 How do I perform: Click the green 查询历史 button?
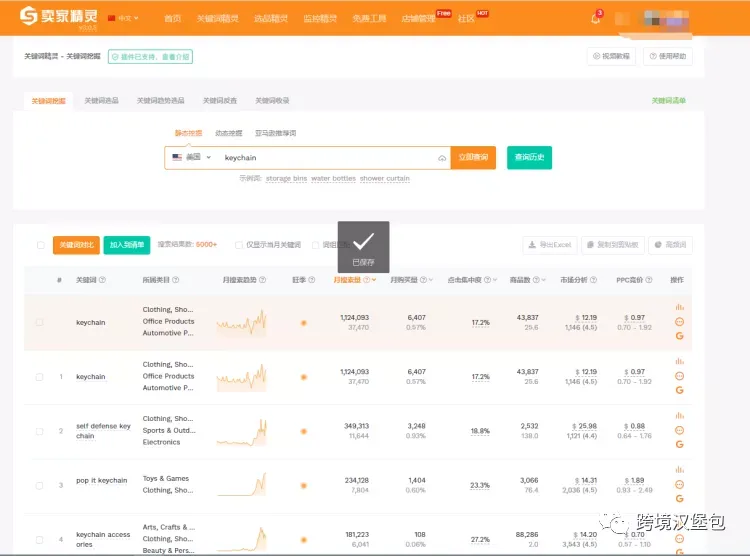[x=529, y=157]
